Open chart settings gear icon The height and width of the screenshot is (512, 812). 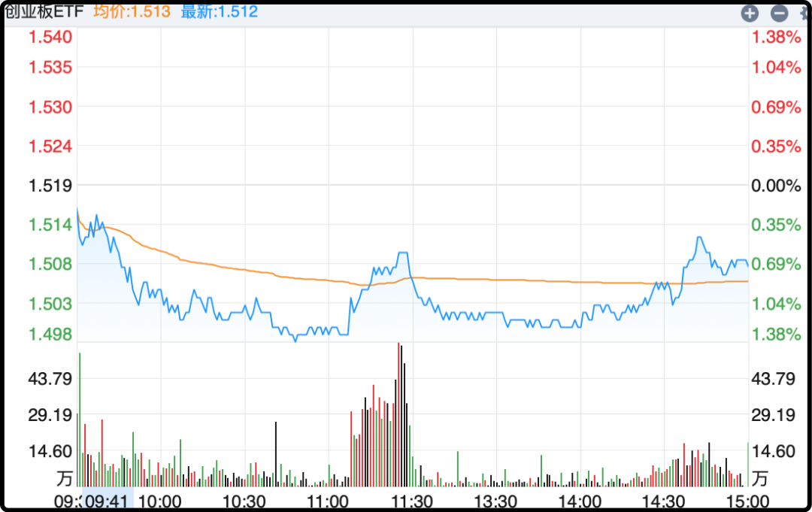[804, 13]
